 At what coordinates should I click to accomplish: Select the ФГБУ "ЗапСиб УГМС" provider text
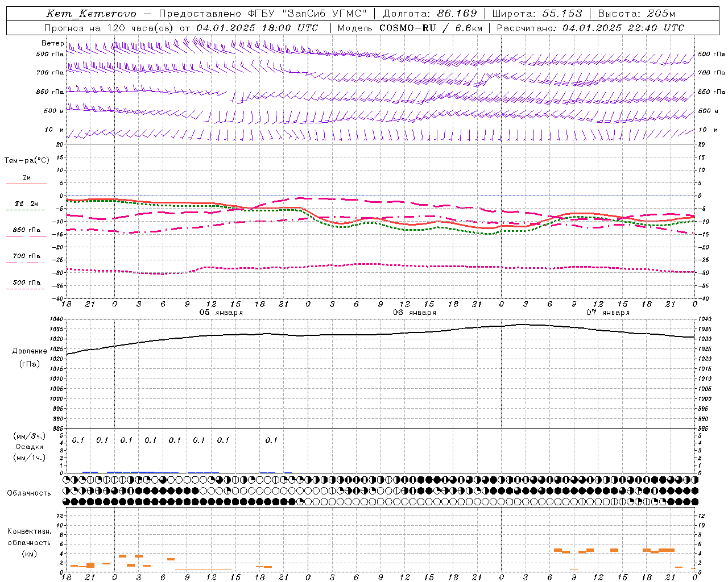(308, 14)
